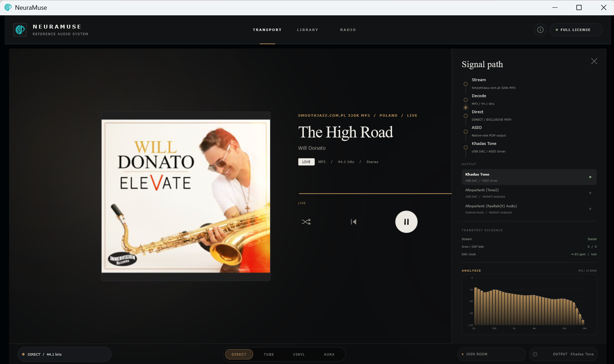
Task: Switch to Tube sound mode
Action: [x=269, y=354]
